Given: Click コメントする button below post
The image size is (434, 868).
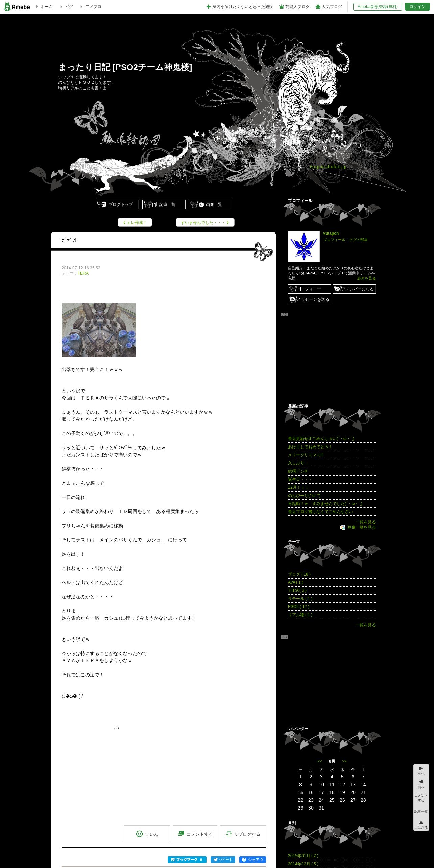Looking at the screenshot, I should click(x=195, y=834).
